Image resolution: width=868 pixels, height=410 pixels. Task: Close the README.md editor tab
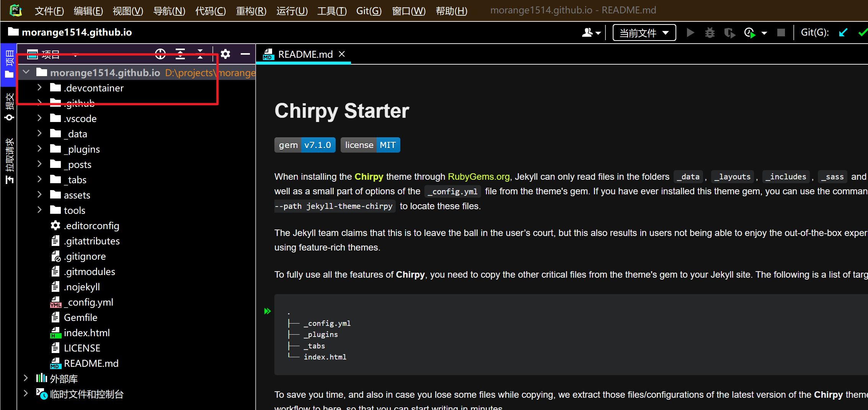pos(342,54)
